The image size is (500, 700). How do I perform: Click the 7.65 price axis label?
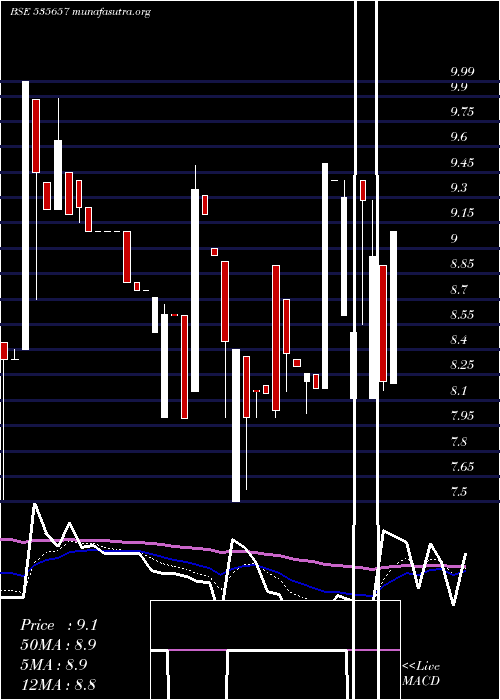(x=462, y=467)
